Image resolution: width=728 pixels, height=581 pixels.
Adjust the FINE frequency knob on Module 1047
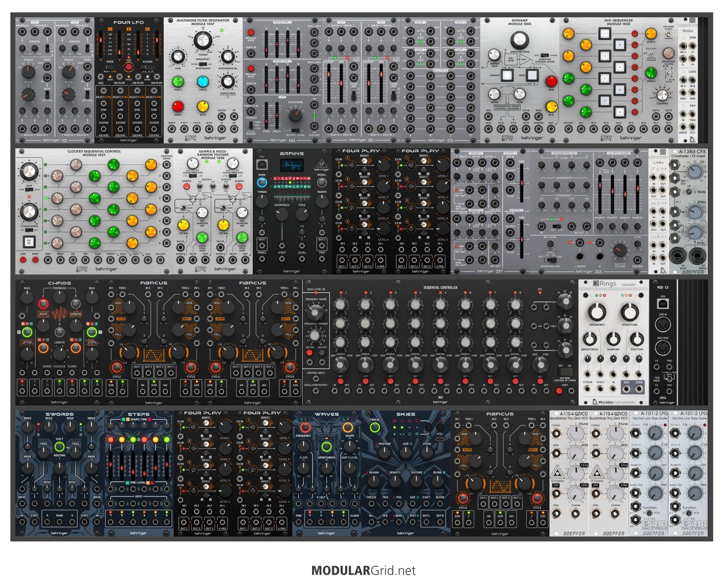point(178,57)
